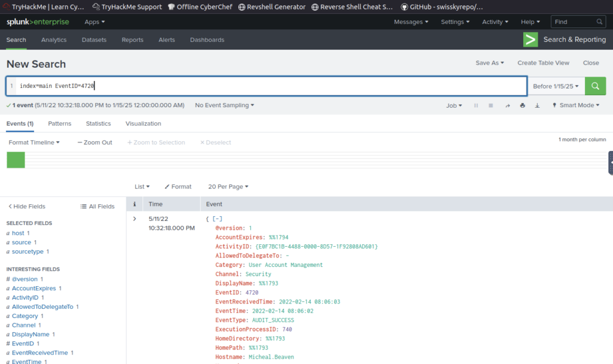Click Hide Fields
Screen dimensions: 613x364
[x=26, y=207]
